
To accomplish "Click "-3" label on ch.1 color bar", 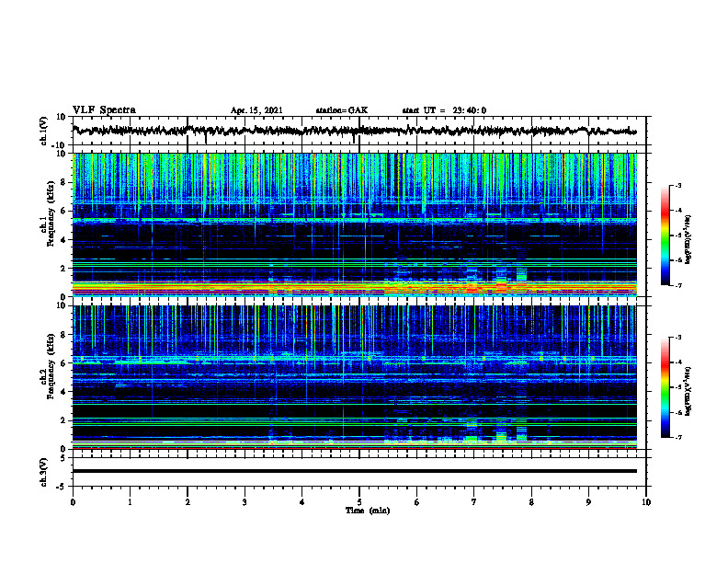I will (678, 186).
